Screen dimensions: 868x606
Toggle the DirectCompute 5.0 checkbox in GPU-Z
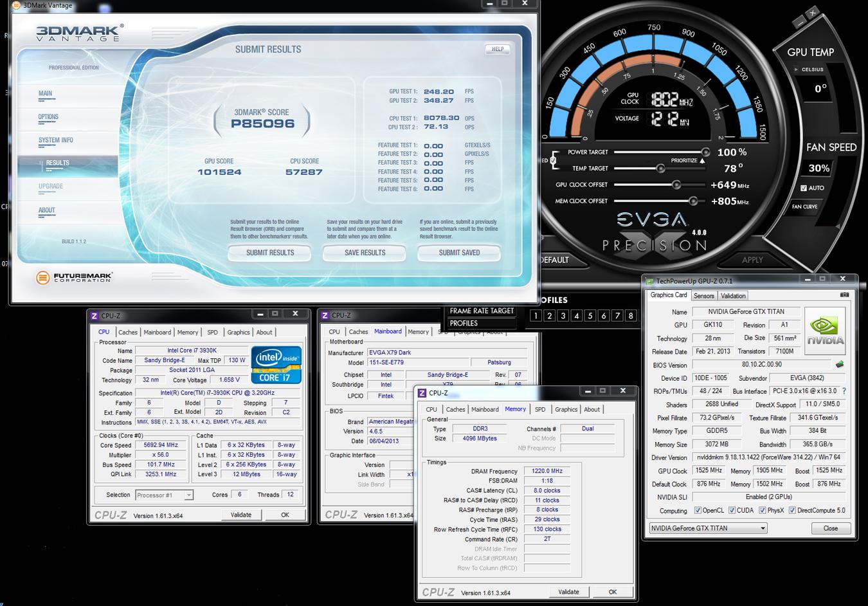coord(792,510)
